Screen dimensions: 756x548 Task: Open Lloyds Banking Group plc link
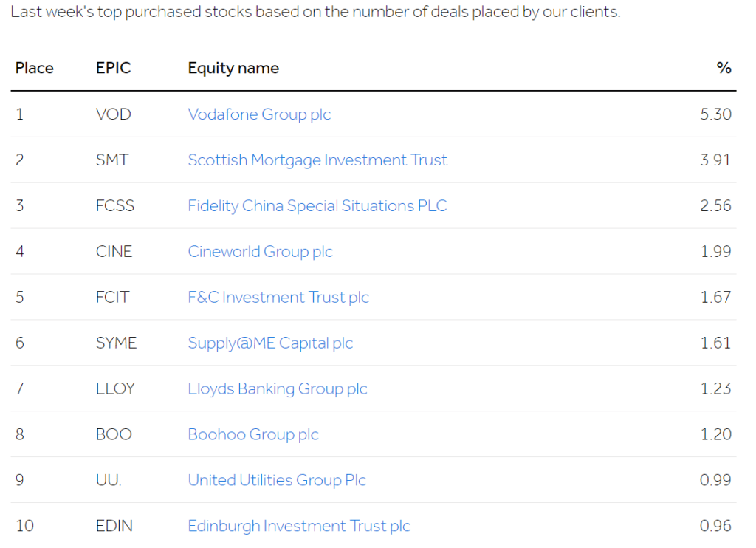[x=278, y=388]
